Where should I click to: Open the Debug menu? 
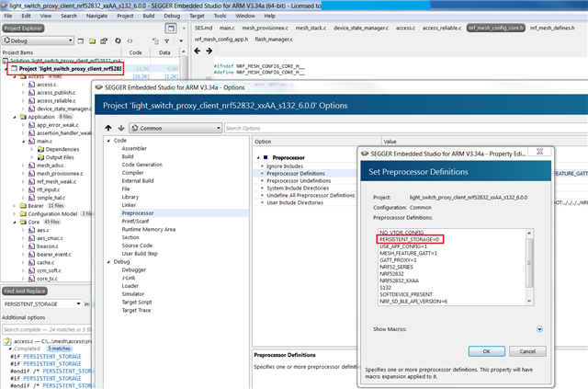[172, 16]
